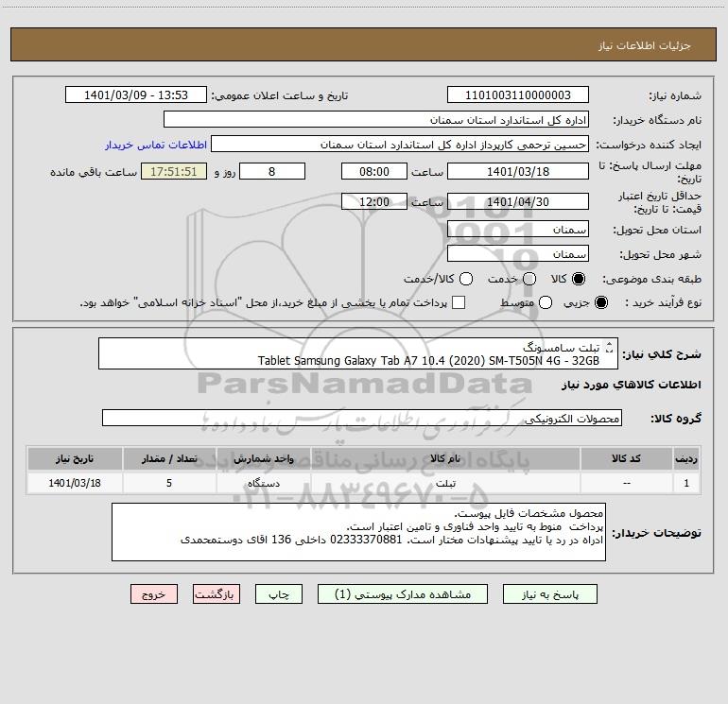Click the description box scroll stepper arrows
Image resolution: width=728 pixels, height=704 pixels.
coord(610,347)
